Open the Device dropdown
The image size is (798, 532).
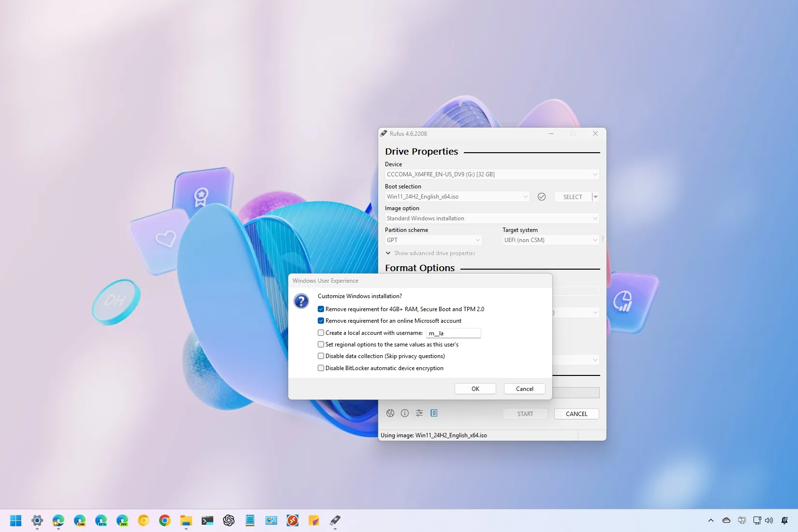pyautogui.click(x=492, y=174)
